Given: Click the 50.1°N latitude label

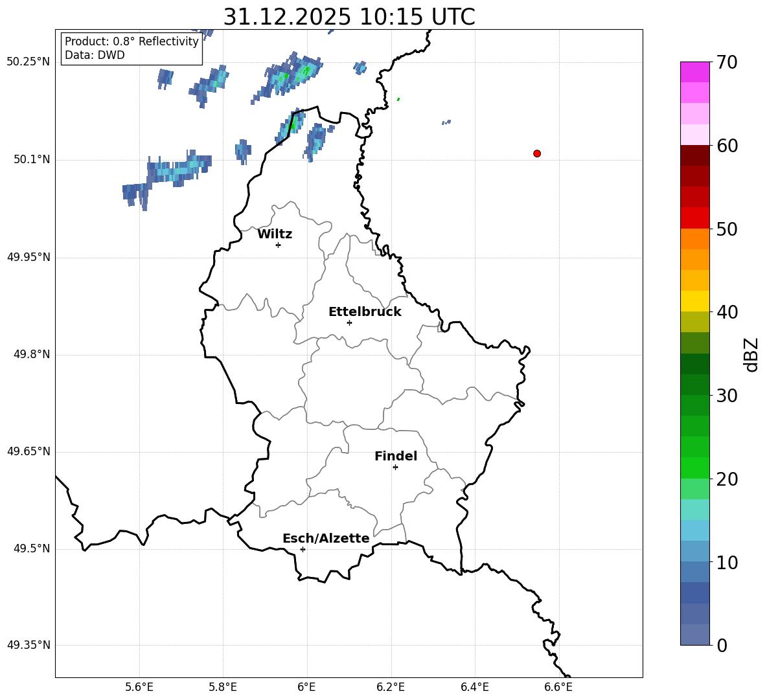Looking at the screenshot, I should [32, 159].
